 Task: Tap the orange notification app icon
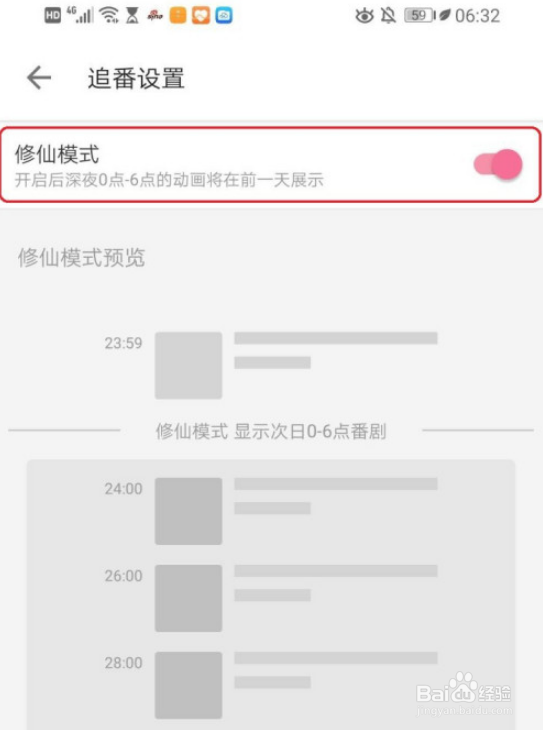[x=178, y=16]
